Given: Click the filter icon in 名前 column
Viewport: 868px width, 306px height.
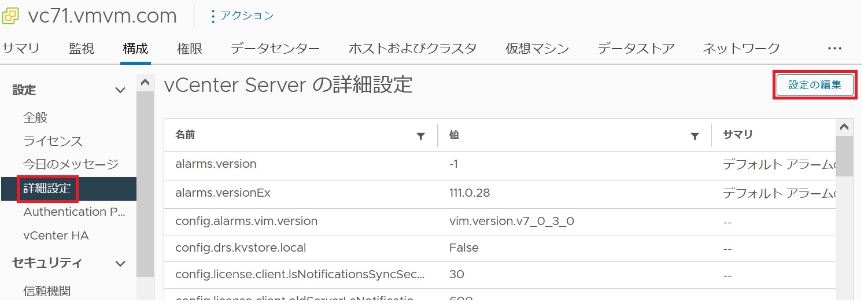Looking at the screenshot, I should [421, 136].
